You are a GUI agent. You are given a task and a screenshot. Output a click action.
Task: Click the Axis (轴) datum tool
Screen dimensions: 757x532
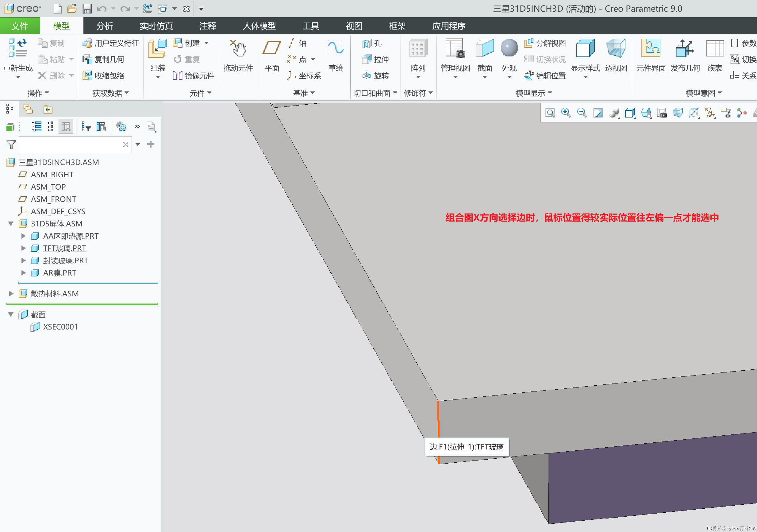click(x=297, y=43)
